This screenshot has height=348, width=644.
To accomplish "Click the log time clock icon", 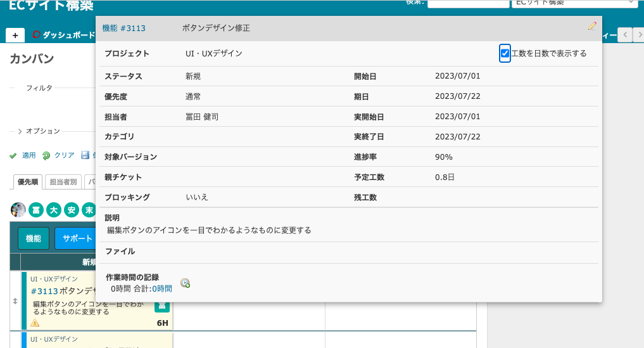I will tap(185, 283).
